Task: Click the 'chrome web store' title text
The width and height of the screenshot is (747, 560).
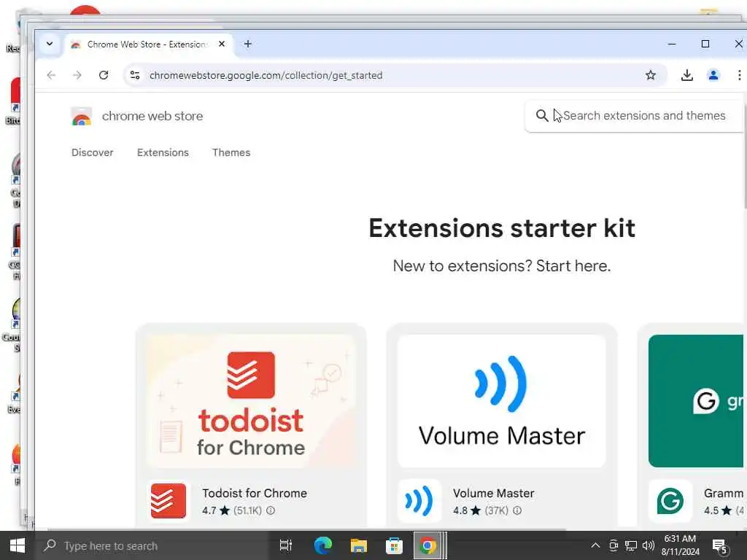Action: click(152, 116)
